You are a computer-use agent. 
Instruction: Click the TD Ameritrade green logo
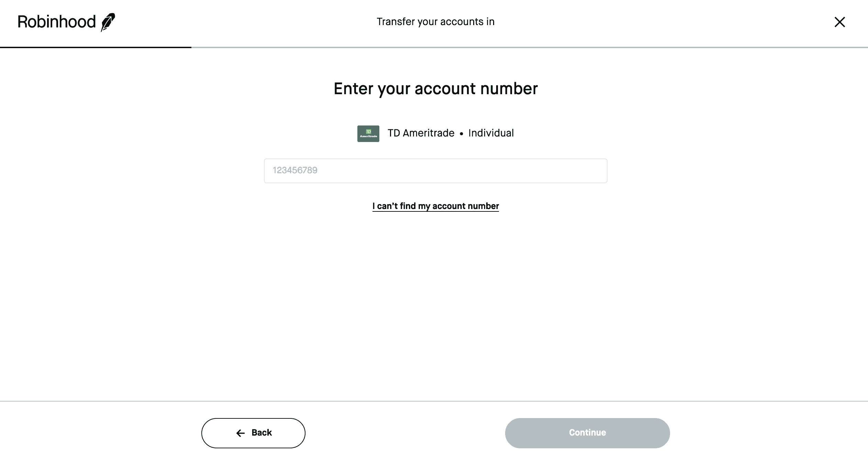[x=368, y=134]
